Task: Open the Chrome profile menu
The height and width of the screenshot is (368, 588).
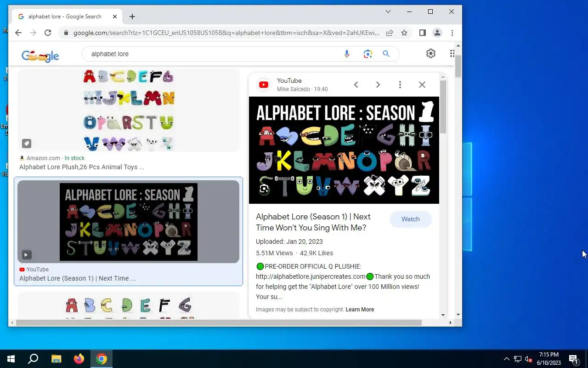Action: pyautogui.click(x=437, y=33)
